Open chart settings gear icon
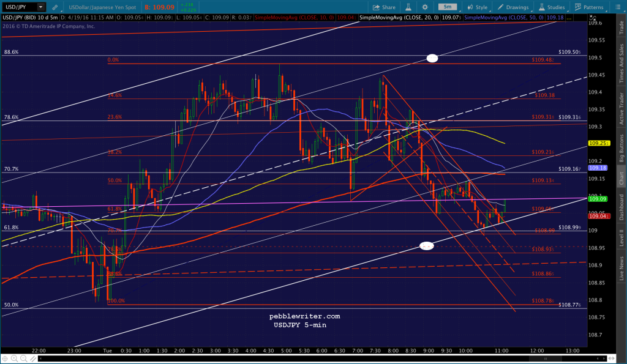Image resolution: width=627 pixels, height=364 pixels. [x=425, y=7]
